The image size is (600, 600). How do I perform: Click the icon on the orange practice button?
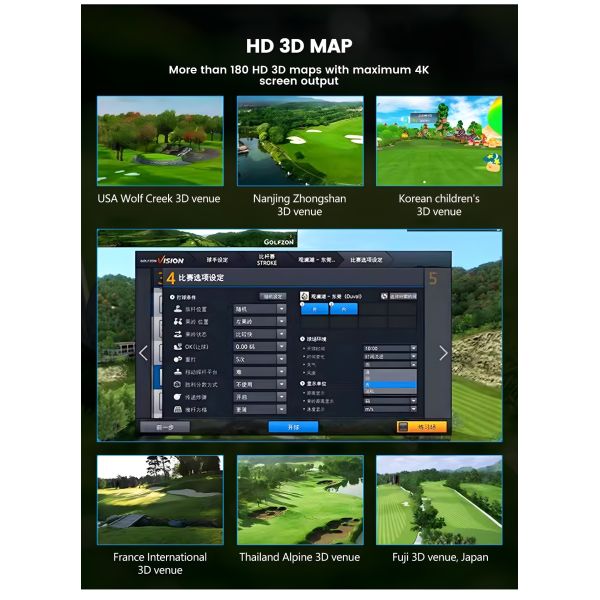pyautogui.click(x=405, y=426)
